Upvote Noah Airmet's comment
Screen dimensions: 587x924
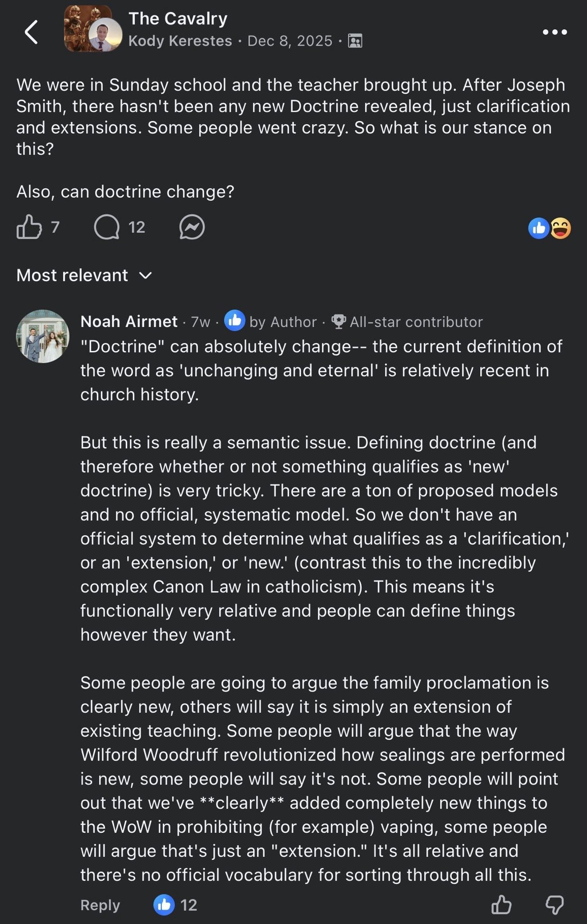tap(501, 905)
